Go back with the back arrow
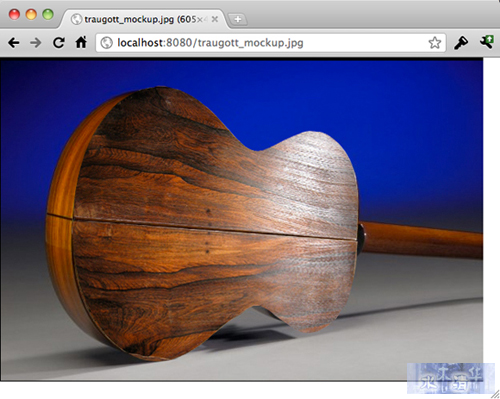 coord(14,43)
